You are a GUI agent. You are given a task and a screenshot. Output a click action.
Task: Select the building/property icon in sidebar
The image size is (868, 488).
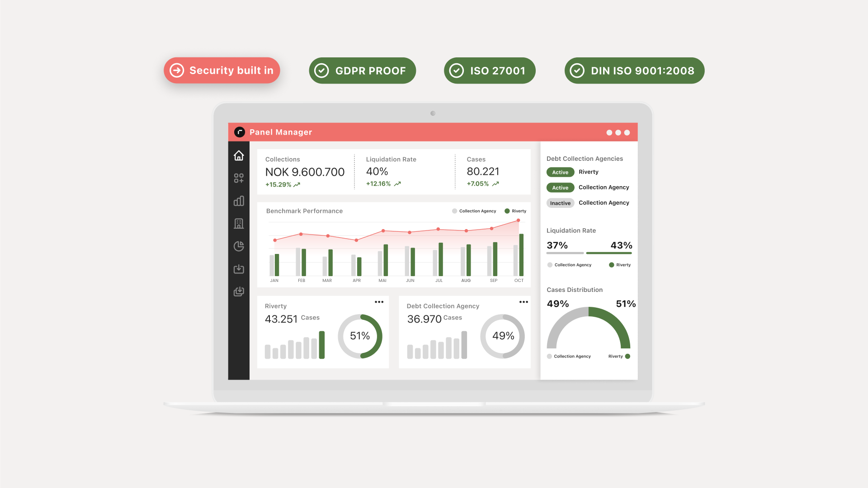[x=238, y=222]
